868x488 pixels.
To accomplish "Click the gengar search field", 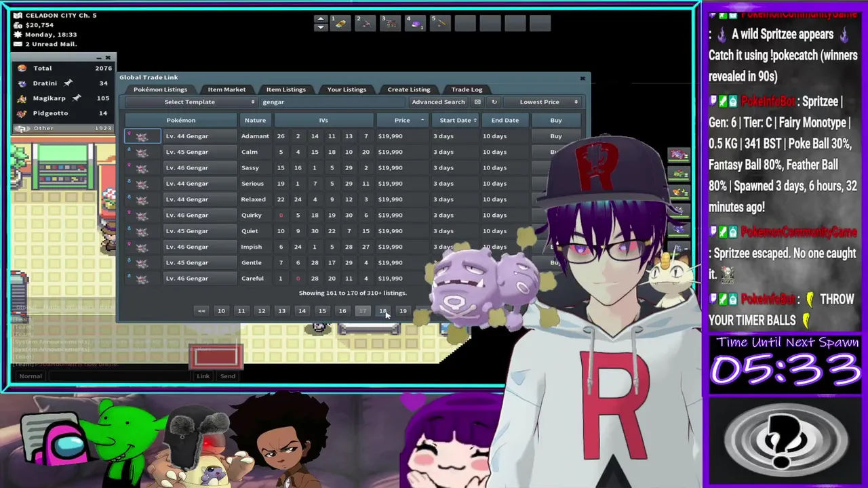I will (332, 102).
